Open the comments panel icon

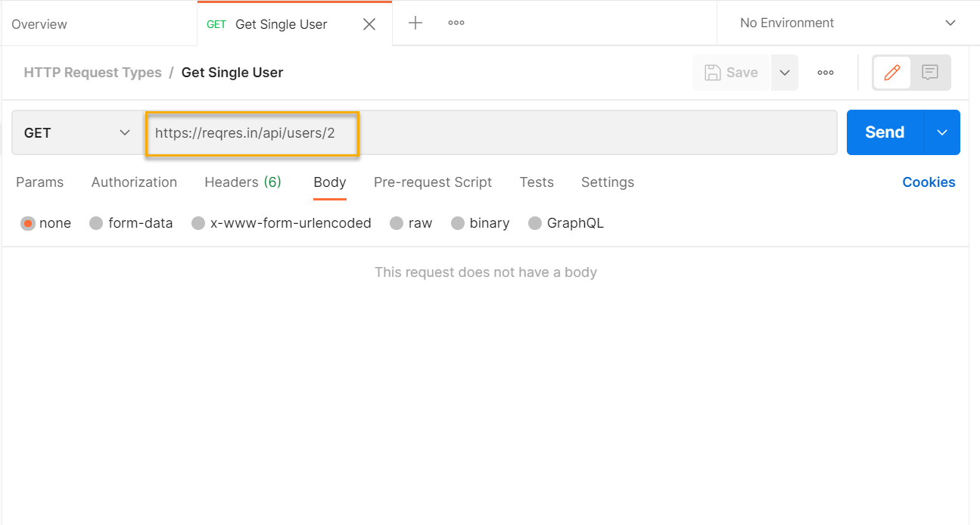pyautogui.click(x=929, y=73)
